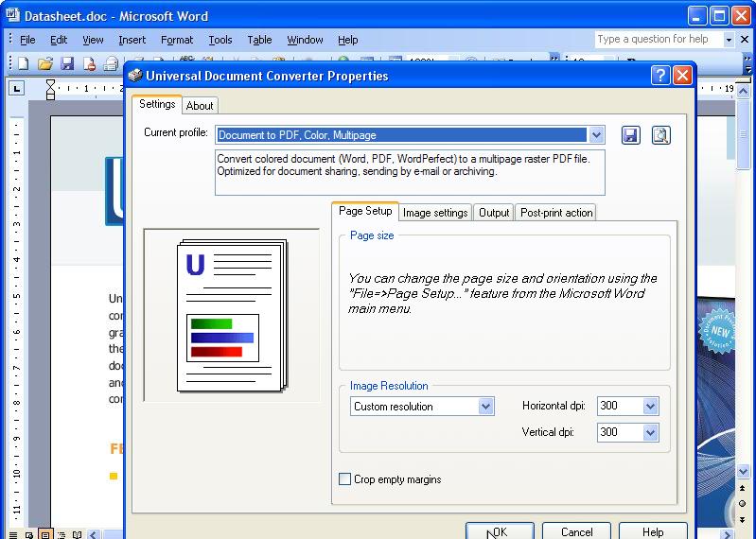756x539 pixels.
Task: Click the printer icon in the dialog title
Action: [x=135, y=76]
